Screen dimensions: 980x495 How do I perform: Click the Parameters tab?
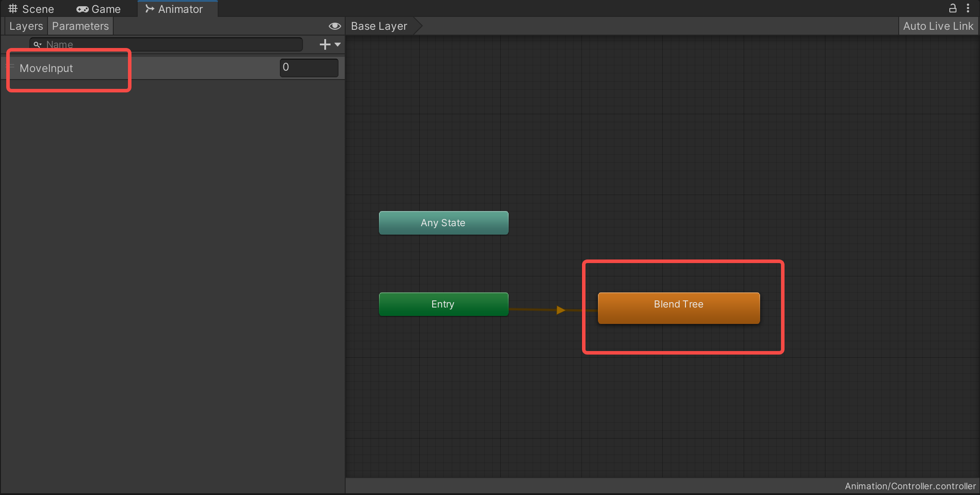(x=81, y=25)
